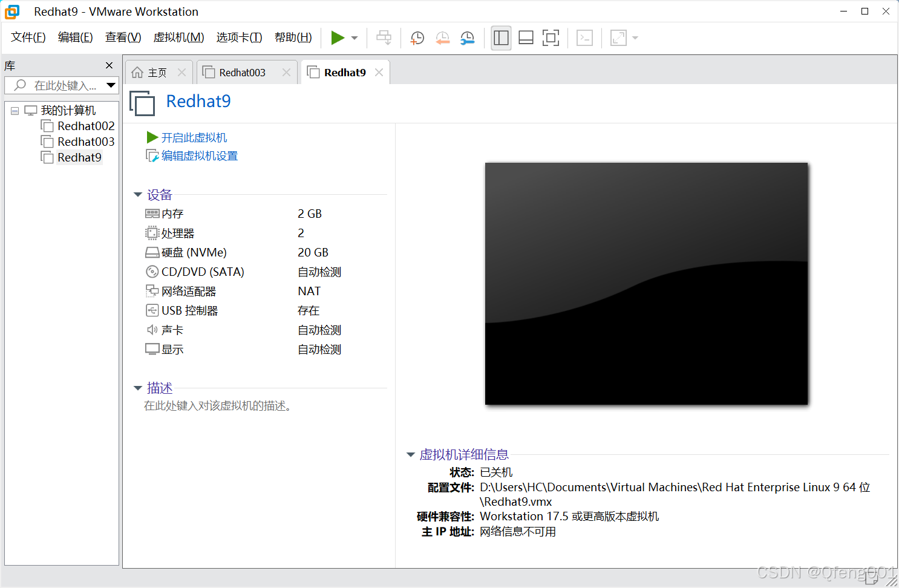Open the power options dropdown arrow
This screenshot has width=899, height=588.
(x=355, y=38)
